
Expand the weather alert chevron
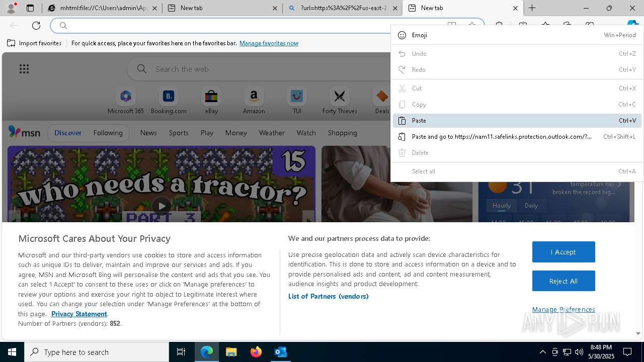619,184
